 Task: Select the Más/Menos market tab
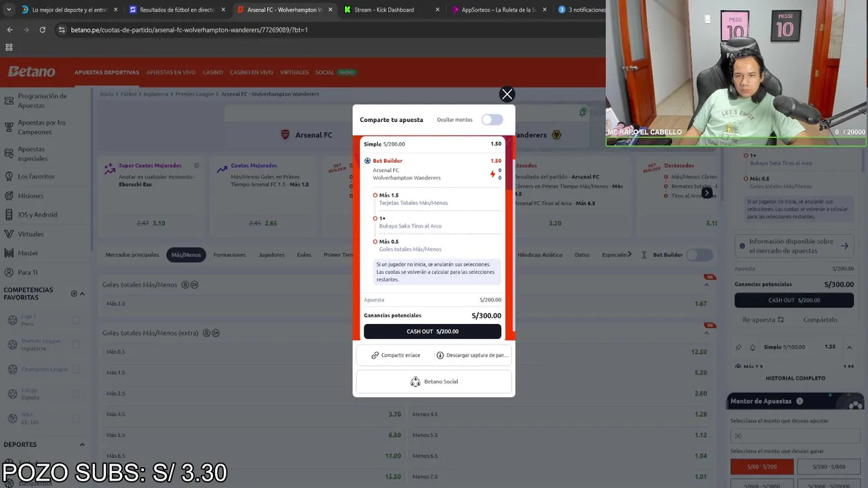point(186,255)
